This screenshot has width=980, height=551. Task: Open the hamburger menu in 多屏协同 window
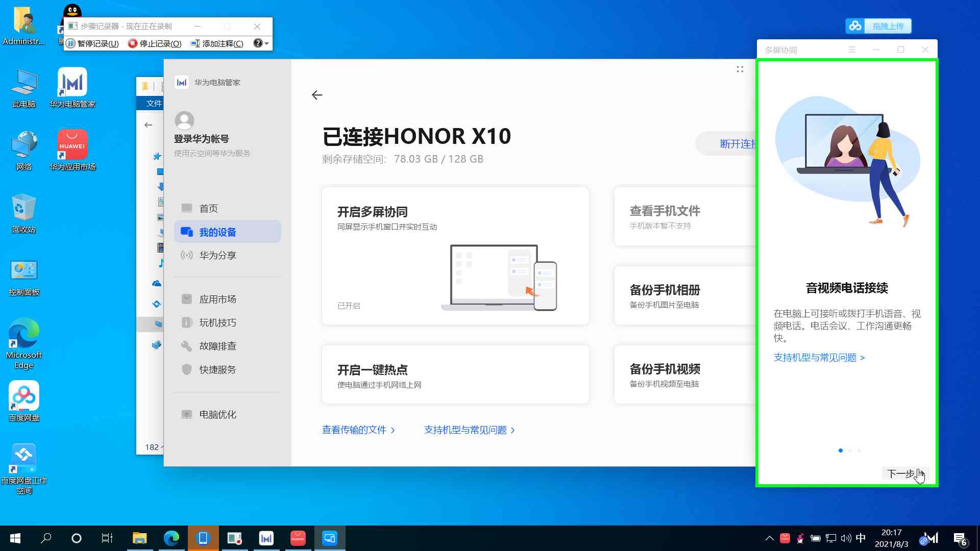tap(851, 49)
